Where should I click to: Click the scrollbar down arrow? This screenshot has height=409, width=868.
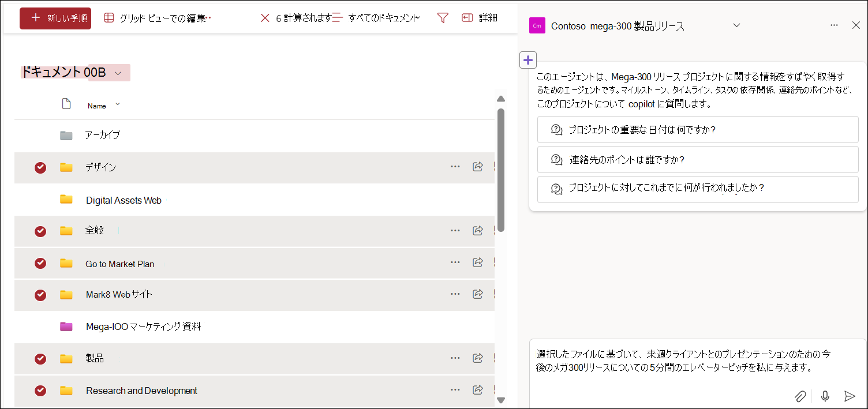coord(501,400)
